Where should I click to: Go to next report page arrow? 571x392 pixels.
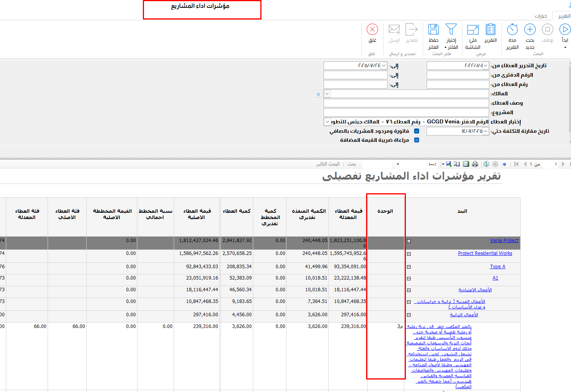tap(563, 164)
